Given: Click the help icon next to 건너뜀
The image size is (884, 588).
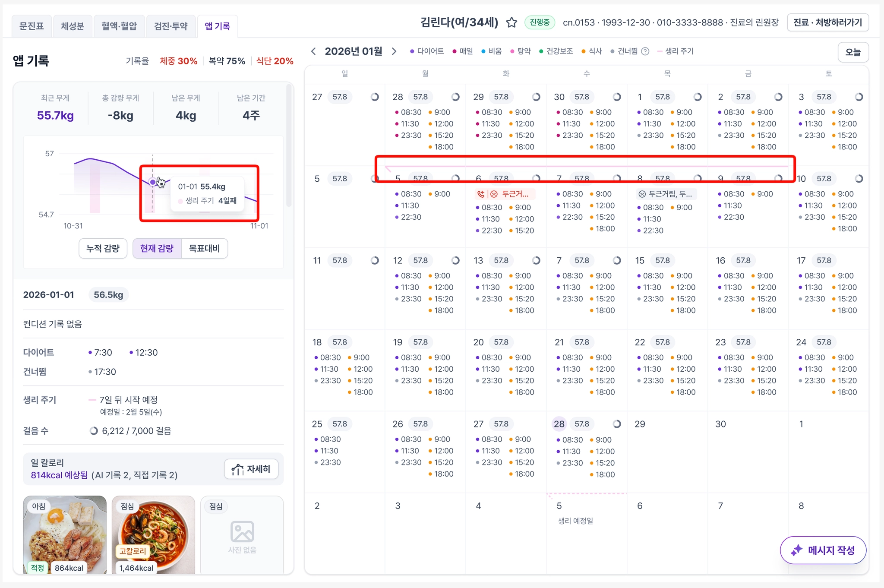Looking at the screenshot, I should (x=645, y=51).
